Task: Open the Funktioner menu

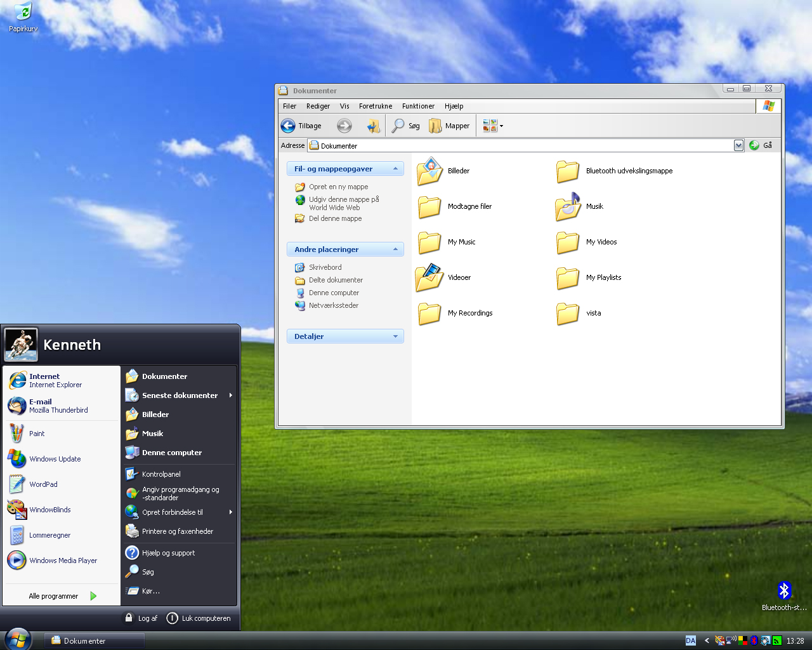Action: 418,106
